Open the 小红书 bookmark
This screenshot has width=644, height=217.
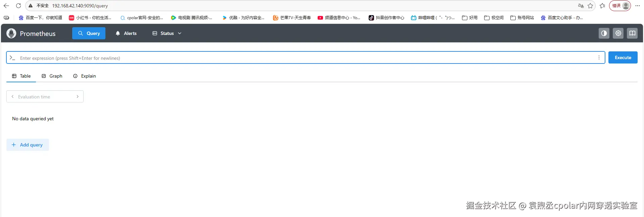(x=90, y=18)
